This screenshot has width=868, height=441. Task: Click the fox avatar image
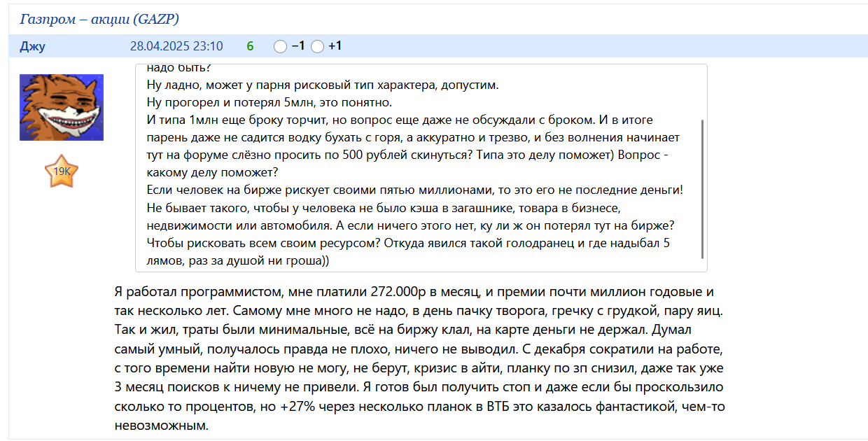coord(61,107)
